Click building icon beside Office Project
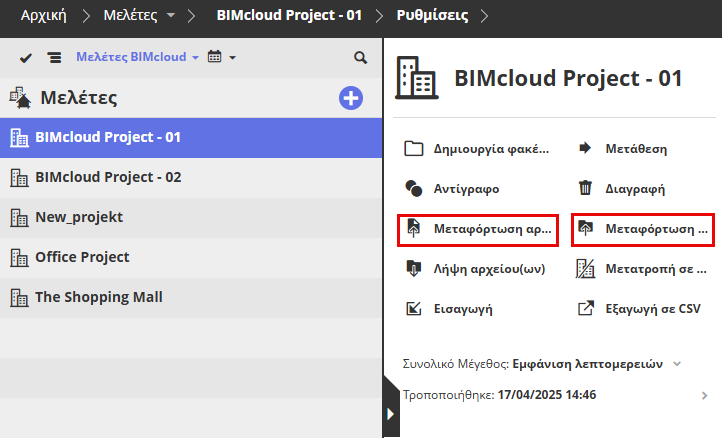The image size is (722, 438). [x=19, y=257]
